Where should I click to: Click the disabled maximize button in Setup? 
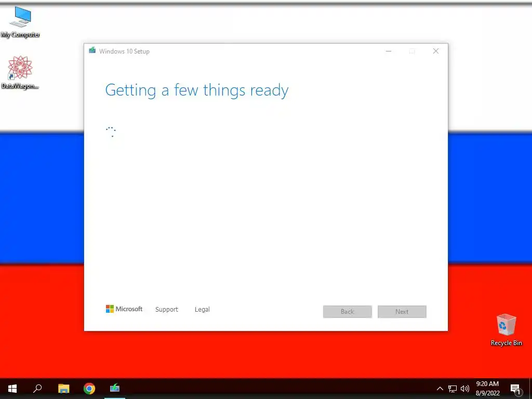coord(412,51)
